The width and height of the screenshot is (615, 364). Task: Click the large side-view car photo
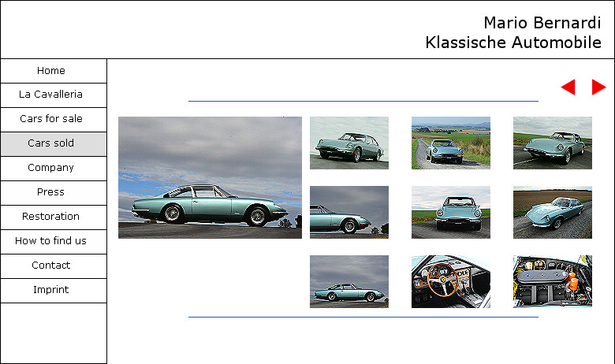tap(210, 177)
